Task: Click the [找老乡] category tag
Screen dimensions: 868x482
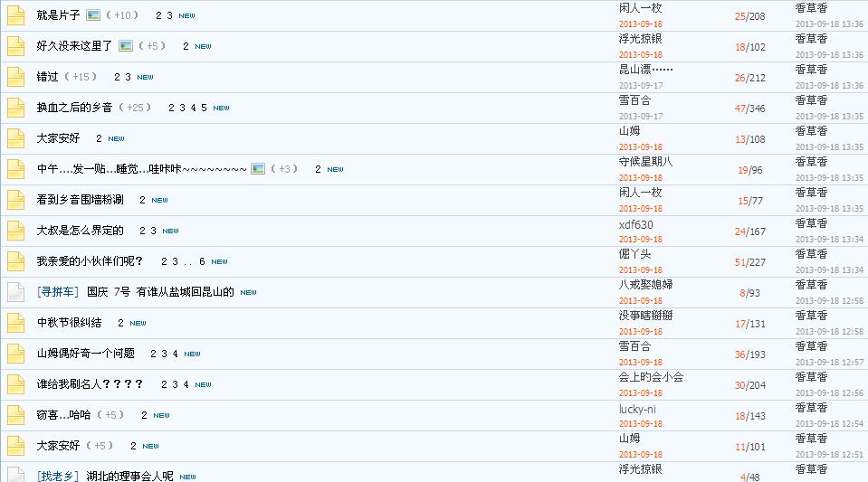Action: [x=58, y=476]
